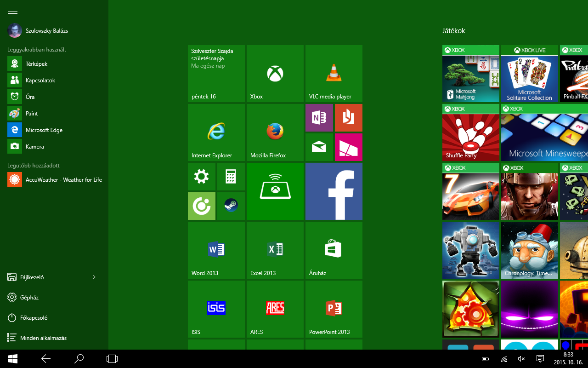The image size is (588, 368).
Task: Open Task View on taskbar
Action: pos(112,359)
